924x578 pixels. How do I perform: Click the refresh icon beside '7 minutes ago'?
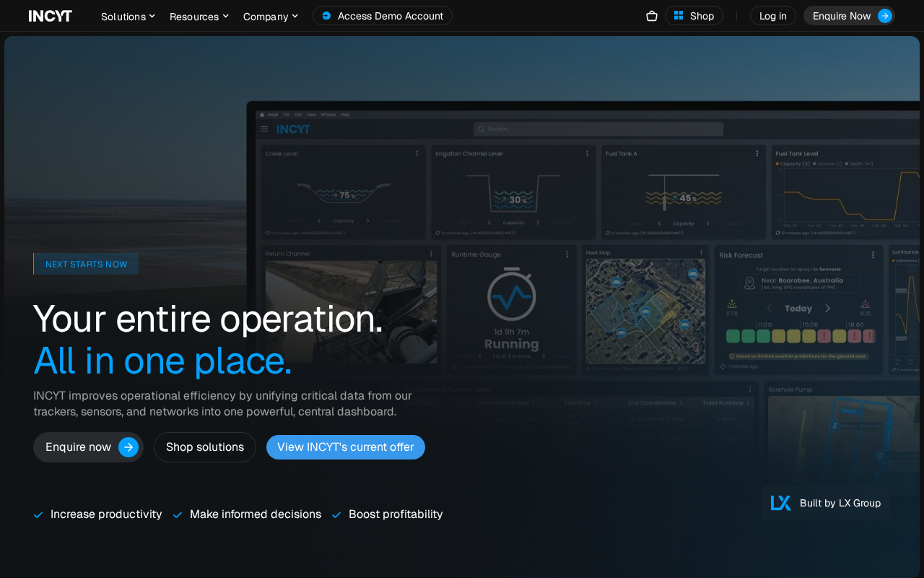[x=723, y=367]
